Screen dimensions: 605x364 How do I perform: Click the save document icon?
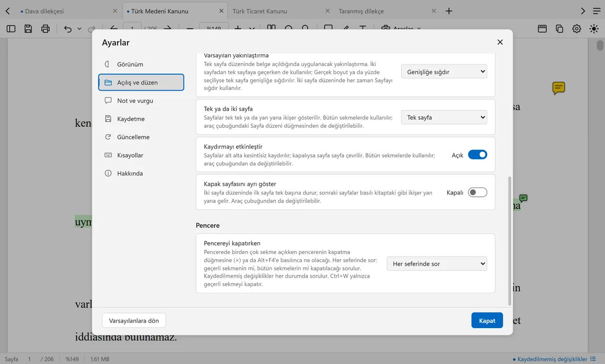click(28, 29)
